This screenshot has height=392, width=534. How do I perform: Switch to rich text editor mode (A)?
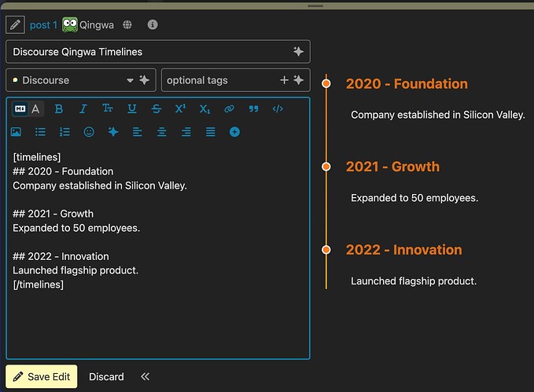(35, 109)
